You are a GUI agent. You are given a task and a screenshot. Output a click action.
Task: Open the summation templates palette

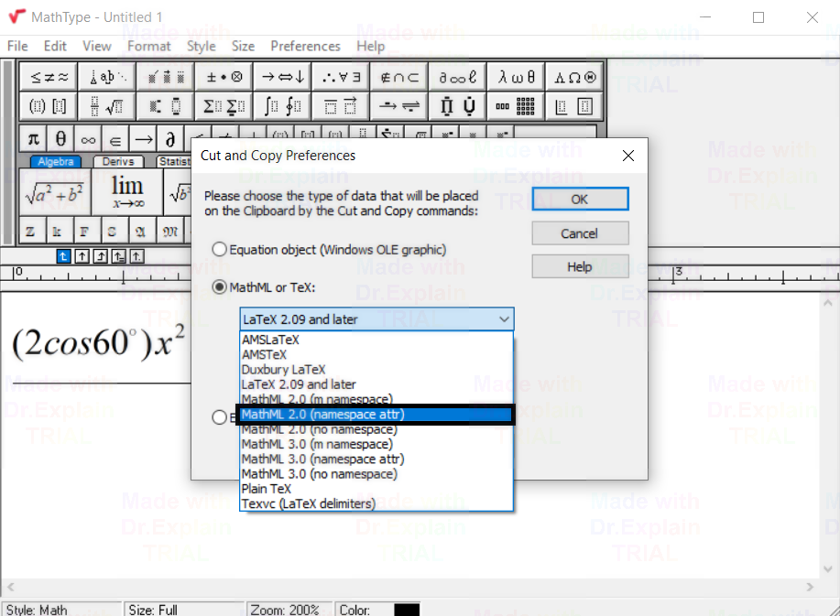pyautogui.click(x=224, y=106)
